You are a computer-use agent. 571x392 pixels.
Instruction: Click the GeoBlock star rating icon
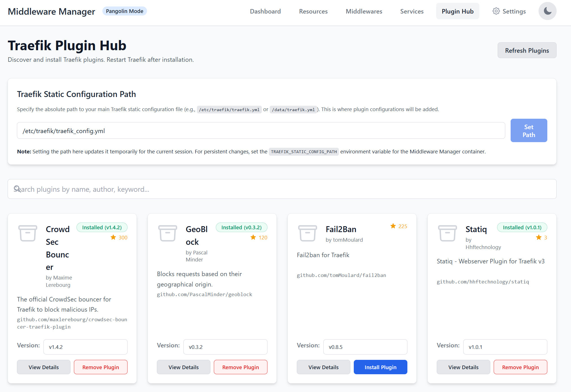[x=253, y=237]
